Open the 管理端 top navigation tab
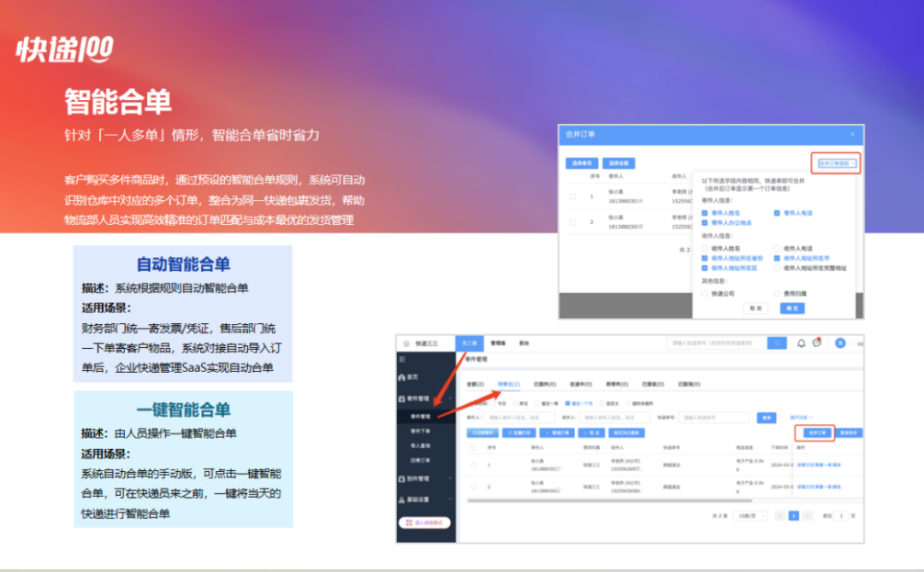 (x=498, y=343)
